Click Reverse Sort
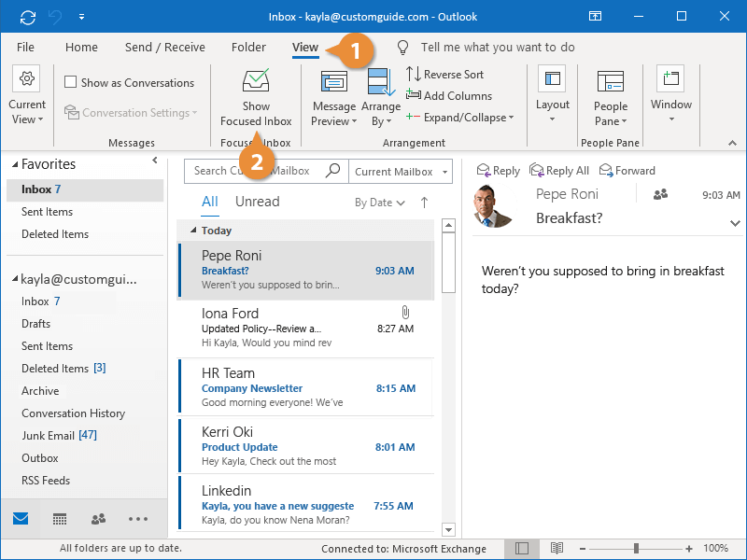 click(x=444, y=75)
